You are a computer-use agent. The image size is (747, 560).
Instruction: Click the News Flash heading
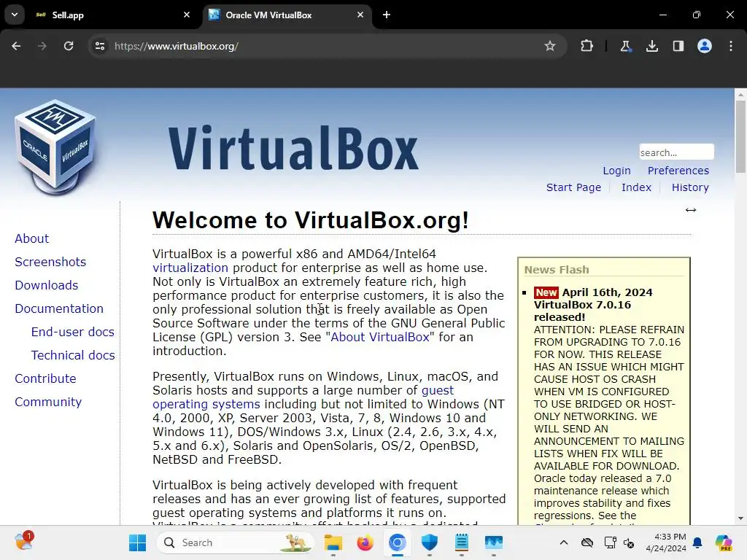click(x=557, y=270)
